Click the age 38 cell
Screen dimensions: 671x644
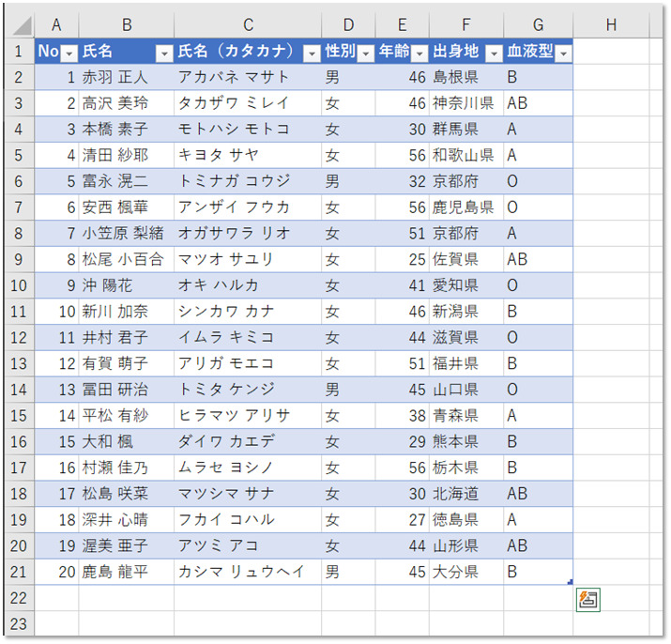point(403,416)
